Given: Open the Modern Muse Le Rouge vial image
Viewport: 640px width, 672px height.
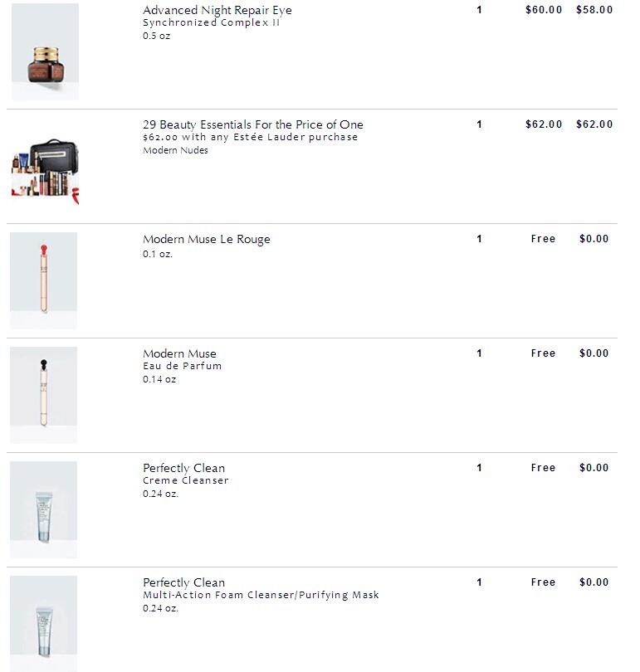Looking at the screenshot, I should point(43,280).
